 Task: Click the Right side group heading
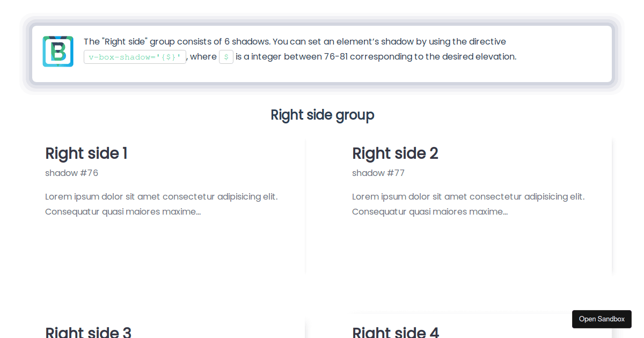tap(323, 114)
